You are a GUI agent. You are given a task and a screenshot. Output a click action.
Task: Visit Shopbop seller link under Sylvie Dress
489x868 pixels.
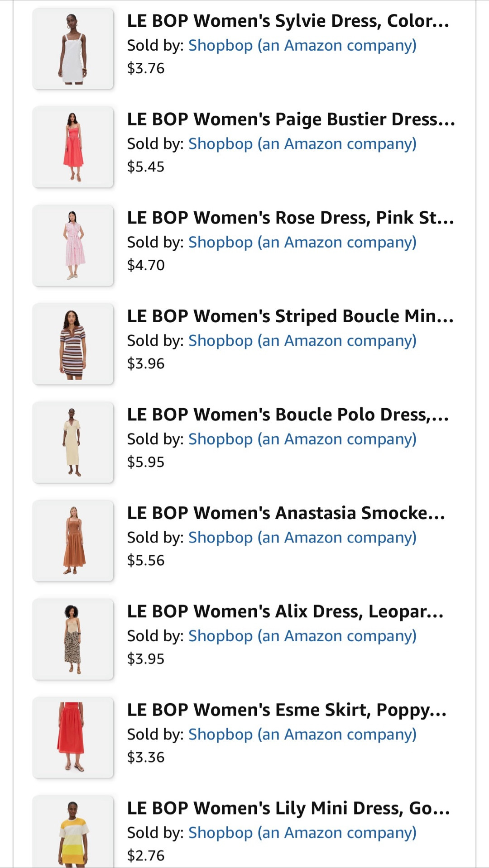tap(302, 45)
